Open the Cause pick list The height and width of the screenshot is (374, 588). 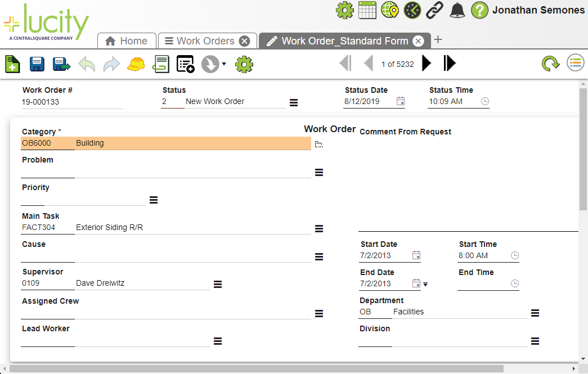click(x=318, y=256)
